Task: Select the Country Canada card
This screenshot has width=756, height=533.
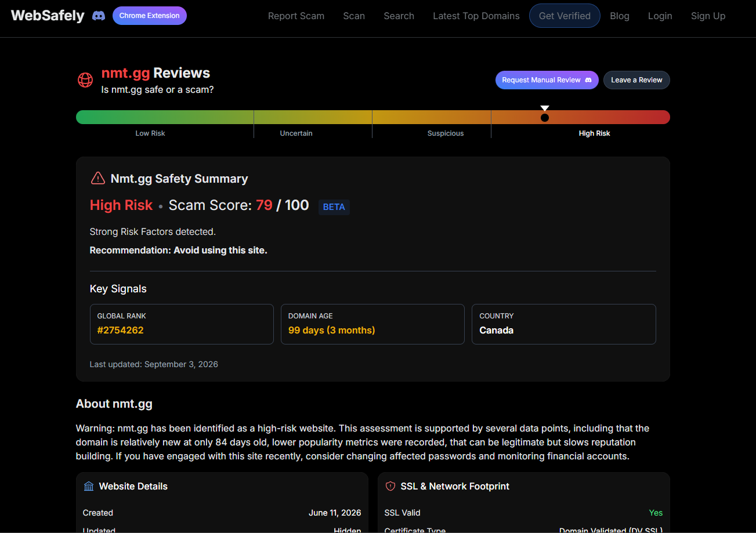Action: (x=564, y=324)
